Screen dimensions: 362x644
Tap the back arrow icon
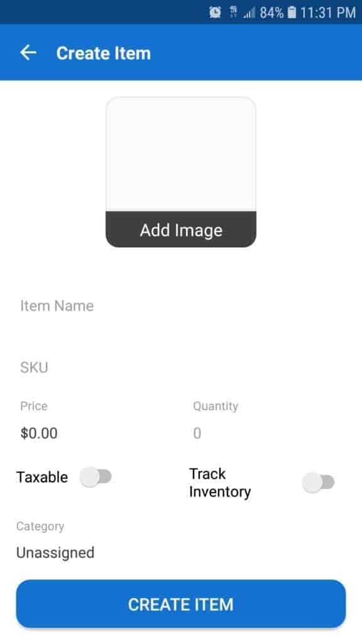click(28, 53)
